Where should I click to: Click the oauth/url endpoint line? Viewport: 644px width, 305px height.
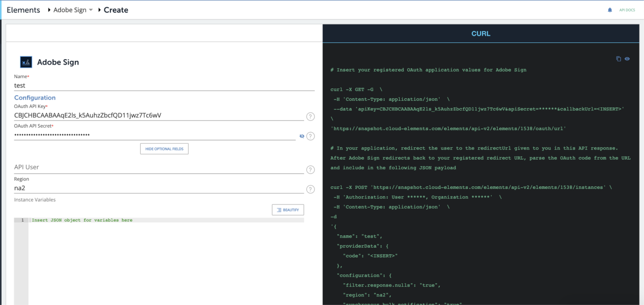coord(448,129)
